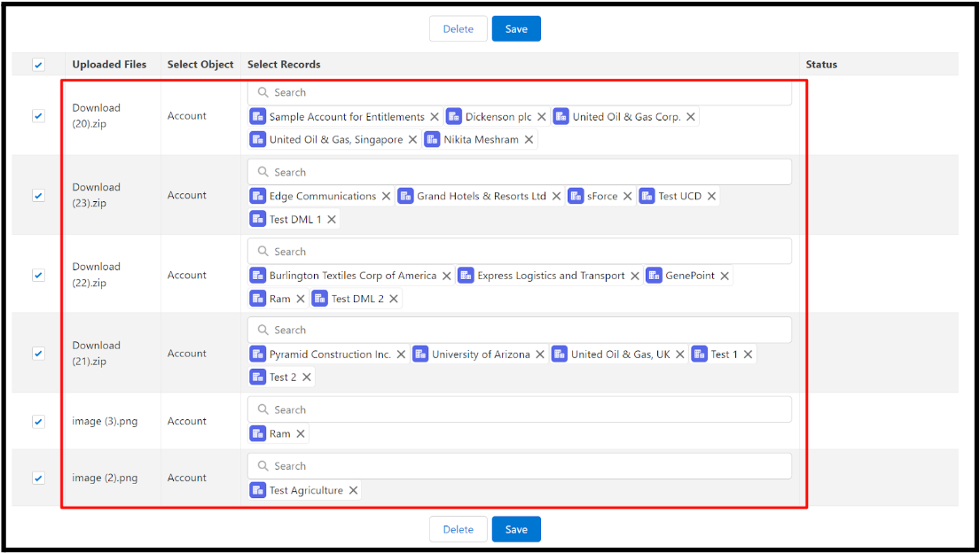
Task: Click Account object in Download (20).zip row
Action: [187, 115]
